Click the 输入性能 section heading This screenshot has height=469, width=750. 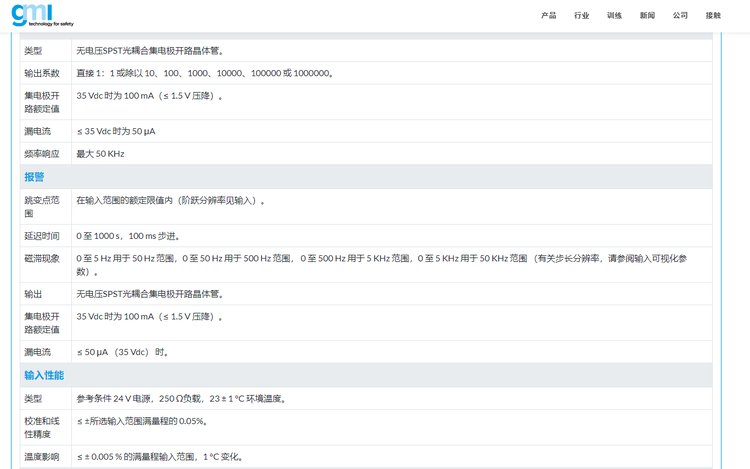pos(44,375)
